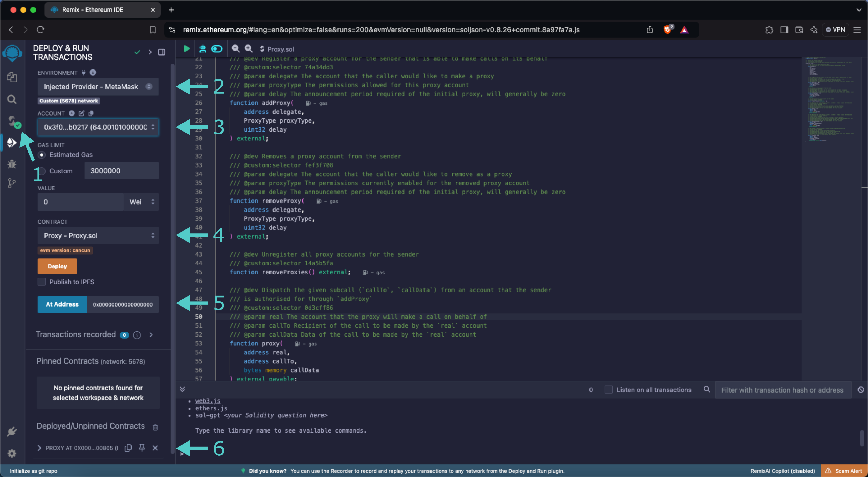The height and width of the screenshot is (477, 868).
Task: Select the Remix - Ethereum IDE browser tab
Action: 102,10
